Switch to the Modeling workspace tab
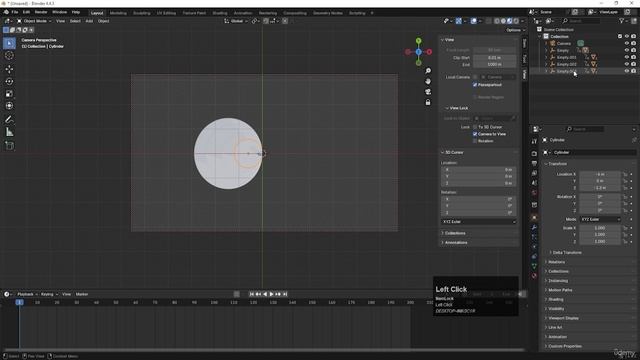The height and width of the screenshot is (360, 640). 118,13
